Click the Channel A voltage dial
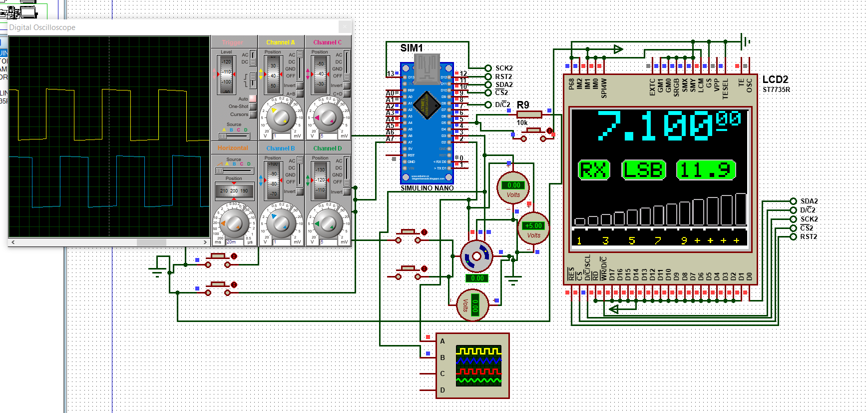This screenshot has height=413, width=868. pos(281,116)
